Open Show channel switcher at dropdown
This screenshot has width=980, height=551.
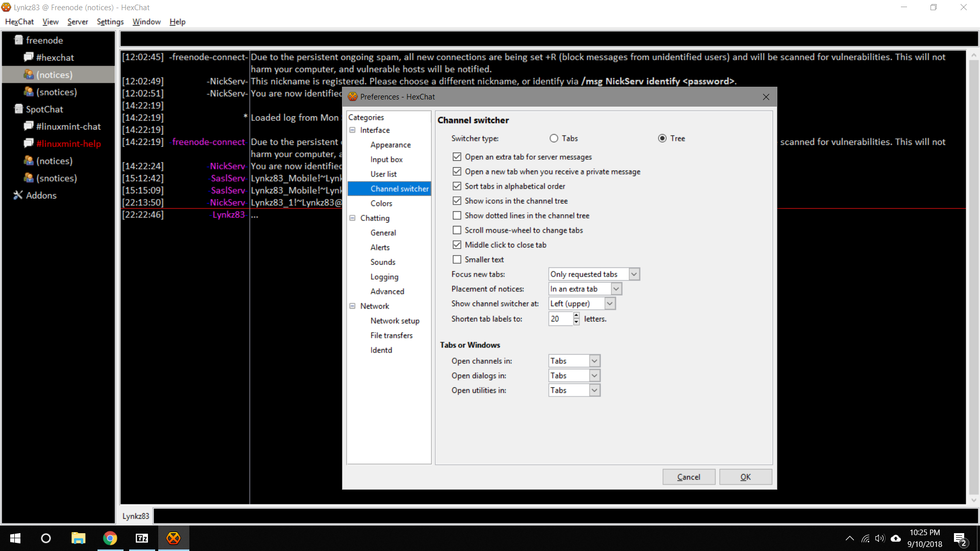[x=582, y=304]
